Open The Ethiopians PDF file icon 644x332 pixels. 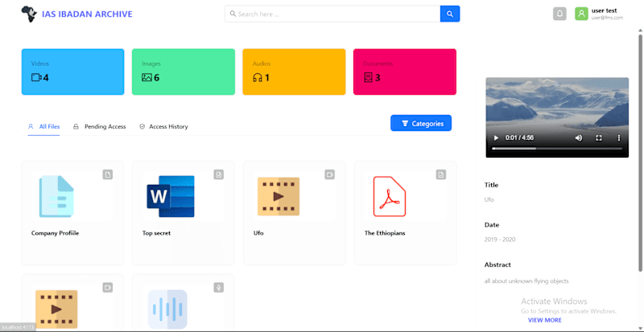pos(390,196)
